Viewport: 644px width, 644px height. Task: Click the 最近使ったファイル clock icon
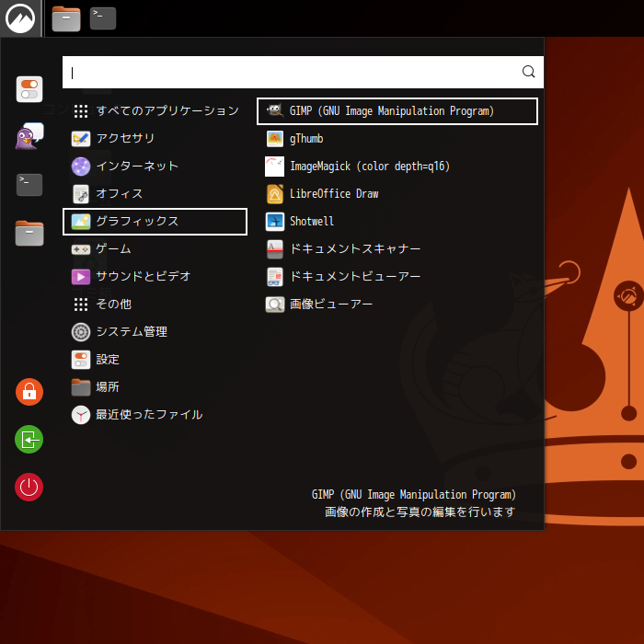click(x=81, y=415)
